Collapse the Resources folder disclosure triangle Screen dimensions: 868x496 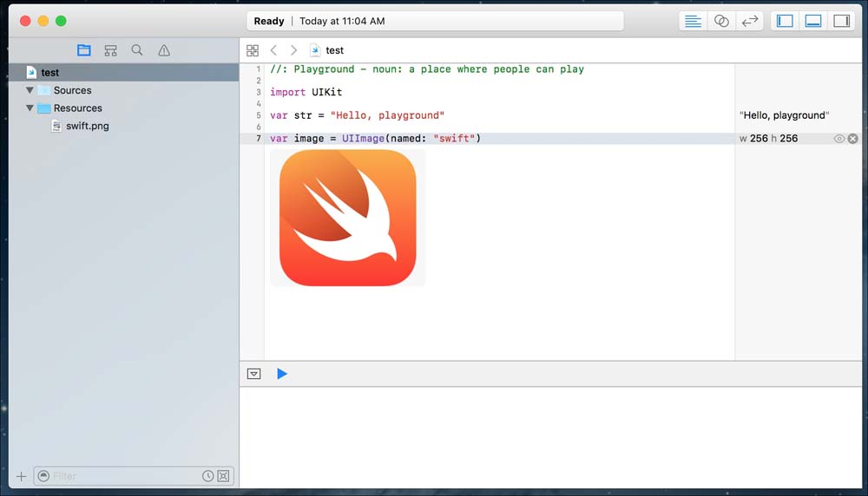30,108
